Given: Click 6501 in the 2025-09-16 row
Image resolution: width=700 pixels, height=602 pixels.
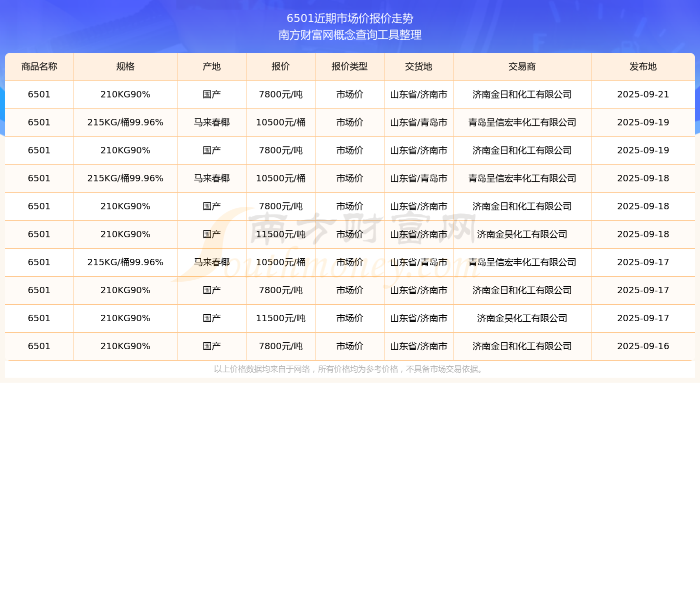Looking at the screenshot, I should [x=39, y=346].
